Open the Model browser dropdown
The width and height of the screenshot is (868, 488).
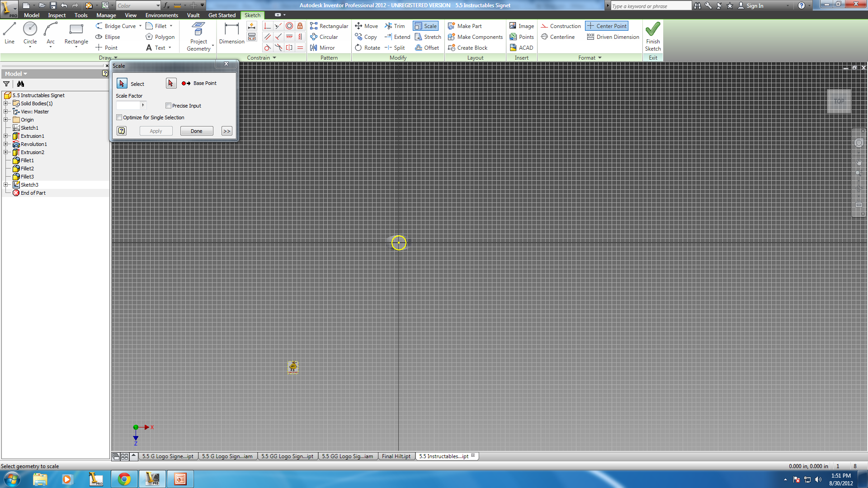[x=16, y=74]
